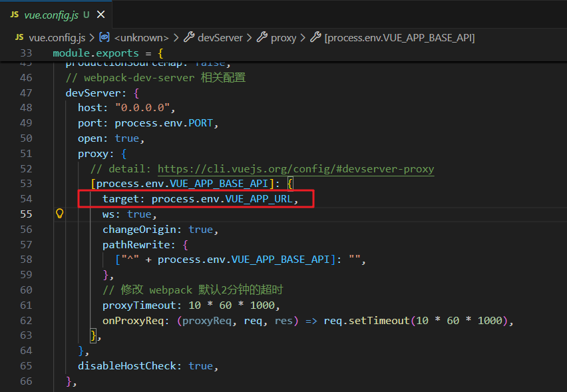The height and width of the screenshot is (392, 567).
Task: Click the ws: true line
Action: tap(130, 214)
